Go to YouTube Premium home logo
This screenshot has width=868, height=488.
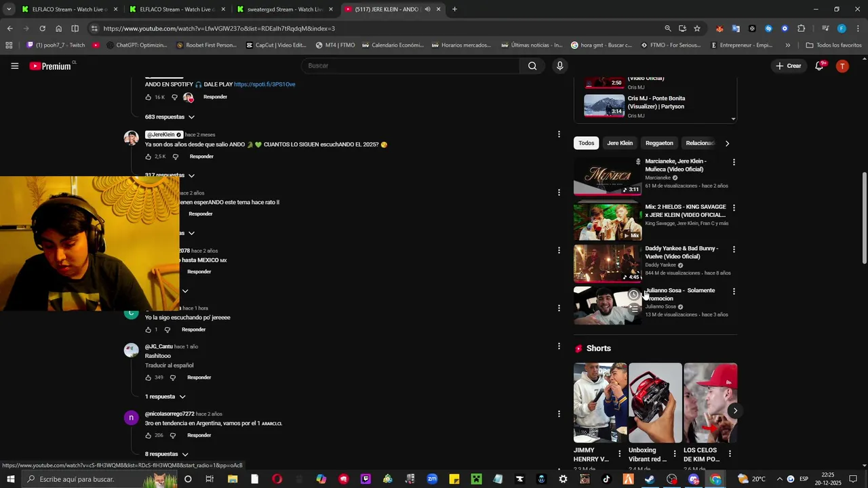51,66
